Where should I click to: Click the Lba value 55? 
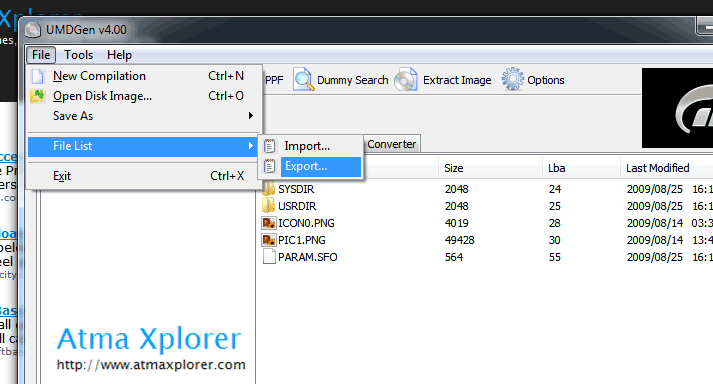554,257
